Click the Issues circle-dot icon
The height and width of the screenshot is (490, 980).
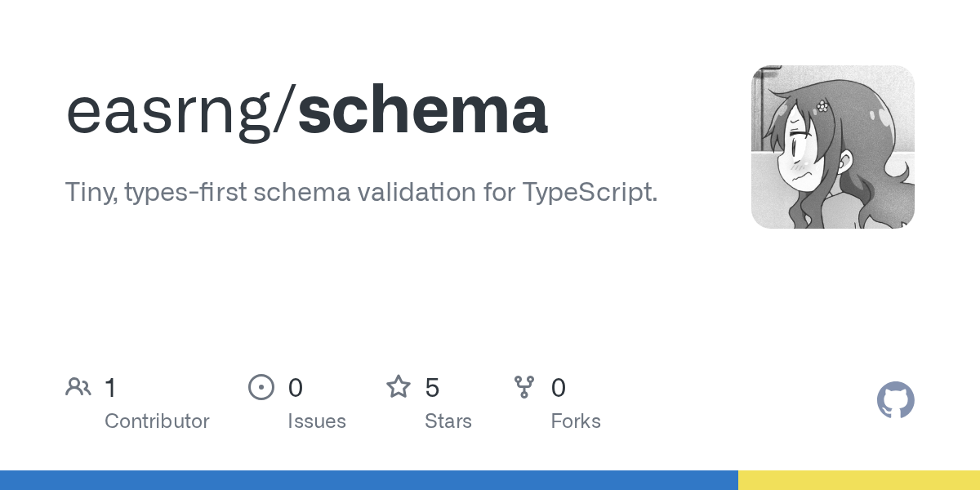click(x=261, y=387)
